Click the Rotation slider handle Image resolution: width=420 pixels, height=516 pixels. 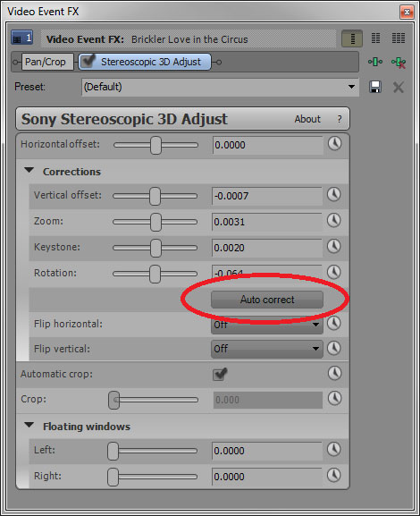click(155, 274)
